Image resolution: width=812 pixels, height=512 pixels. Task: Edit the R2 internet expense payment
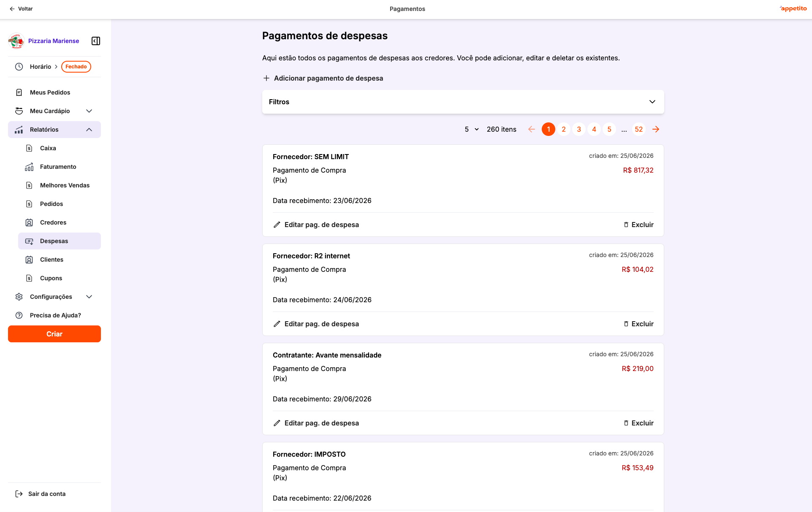click(316, 324)
